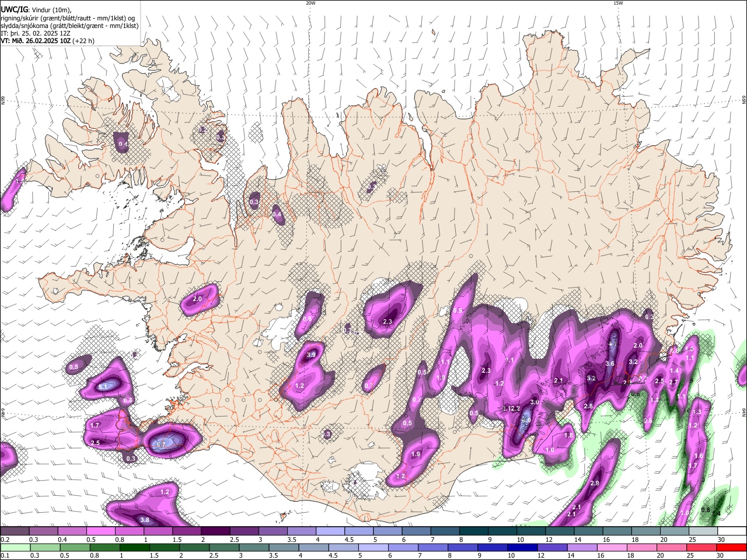Select the '3.0' precipitation value on the map
The image size is (747, 560).
click(534, 402)
